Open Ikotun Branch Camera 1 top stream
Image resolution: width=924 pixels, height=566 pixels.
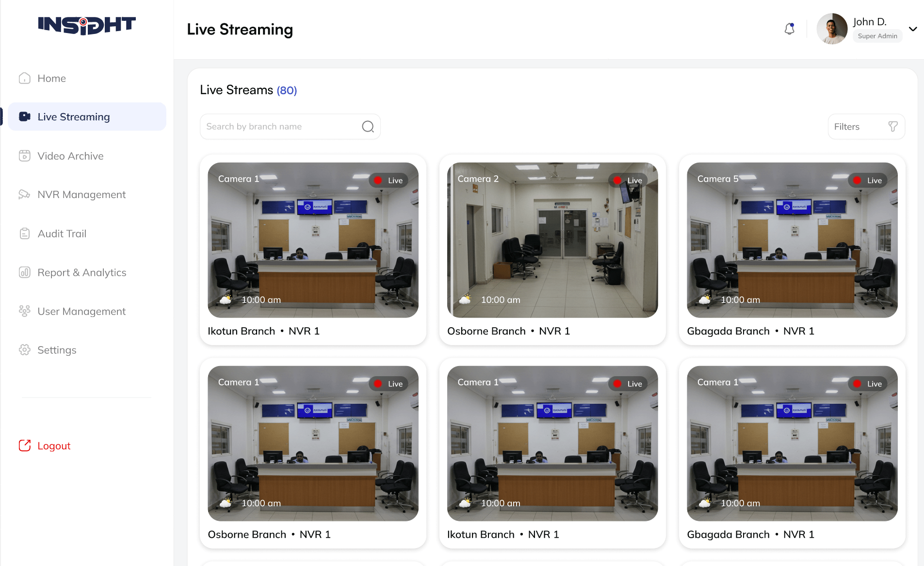click(x=313, y=240)
